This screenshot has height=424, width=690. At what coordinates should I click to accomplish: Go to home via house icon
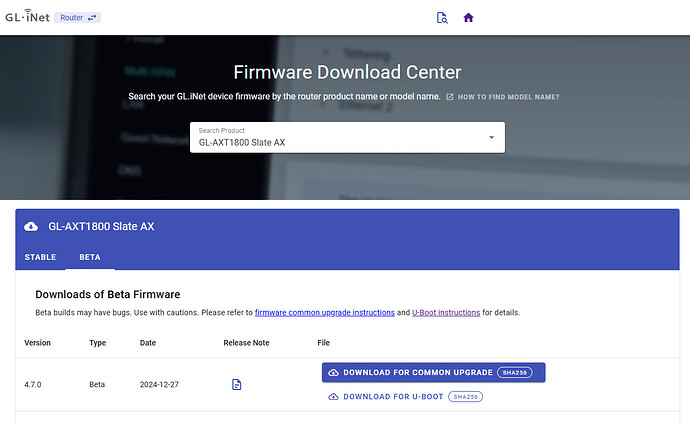click(x=468, y=18)
